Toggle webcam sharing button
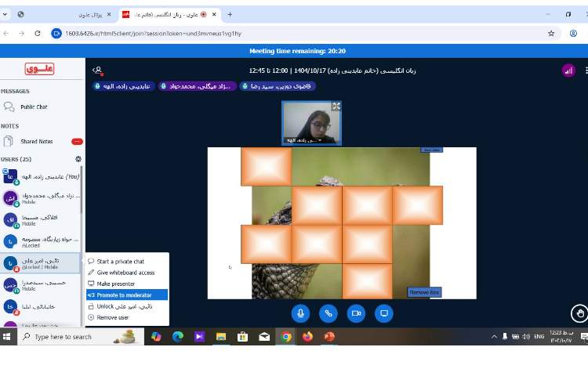Screen dimensions: 588x376 coord(356,313)
